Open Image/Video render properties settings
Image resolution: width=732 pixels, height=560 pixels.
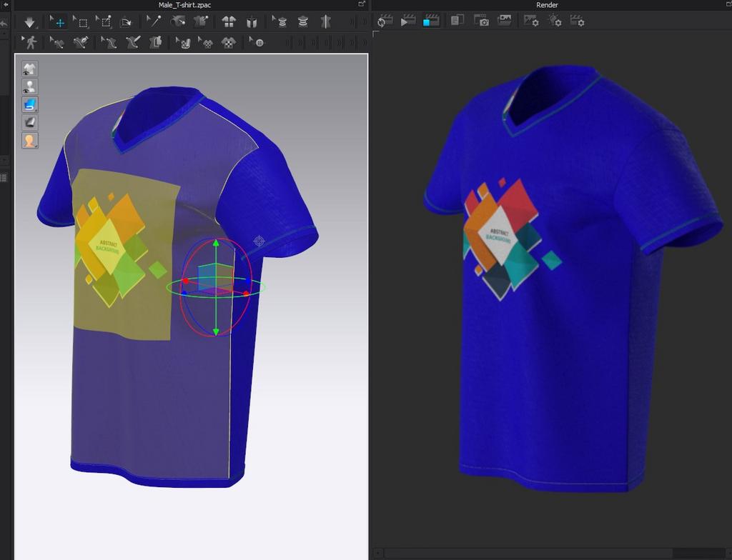(531, 21)
